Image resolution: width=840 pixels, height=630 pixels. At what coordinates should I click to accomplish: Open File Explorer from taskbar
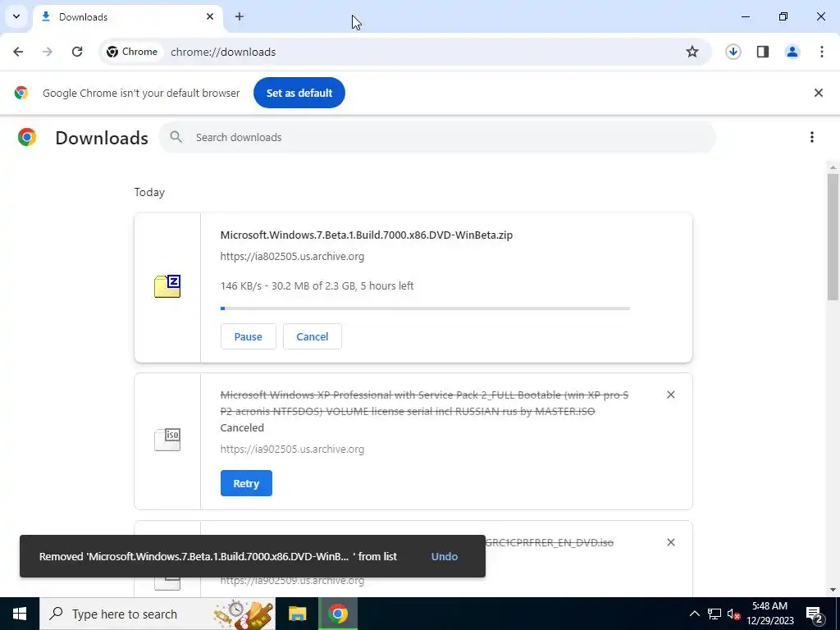point(297,614)
